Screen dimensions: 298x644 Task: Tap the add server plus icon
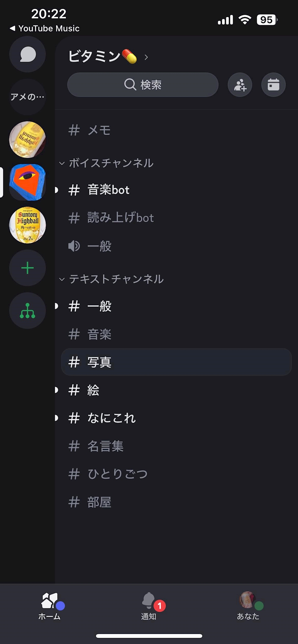pos(28,268)
